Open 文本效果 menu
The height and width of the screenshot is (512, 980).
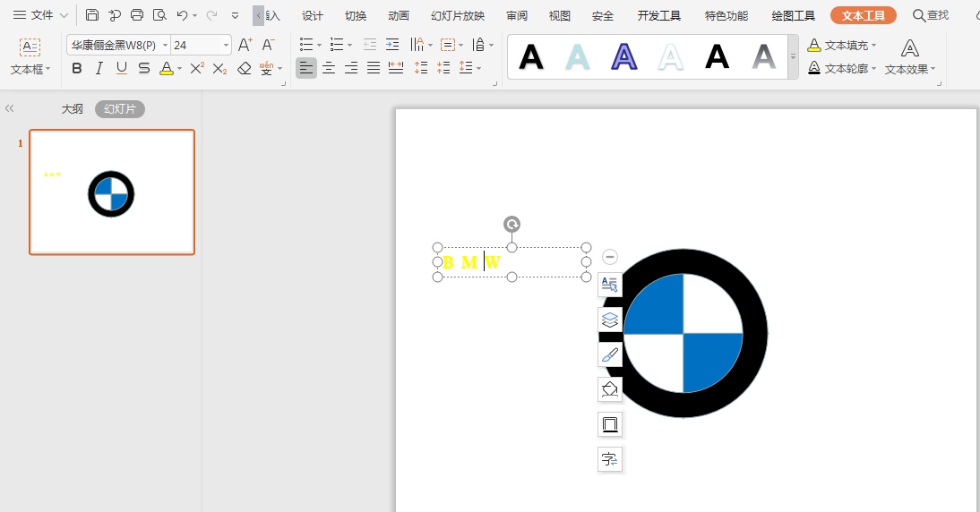[x=910, y=56]
